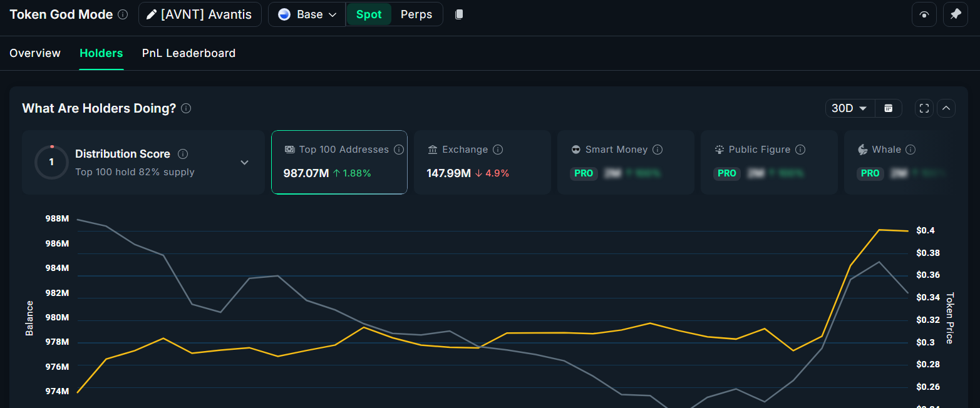Collapse the What Are Holders Doing panel

pyautogui.click(x=946, y=108)
